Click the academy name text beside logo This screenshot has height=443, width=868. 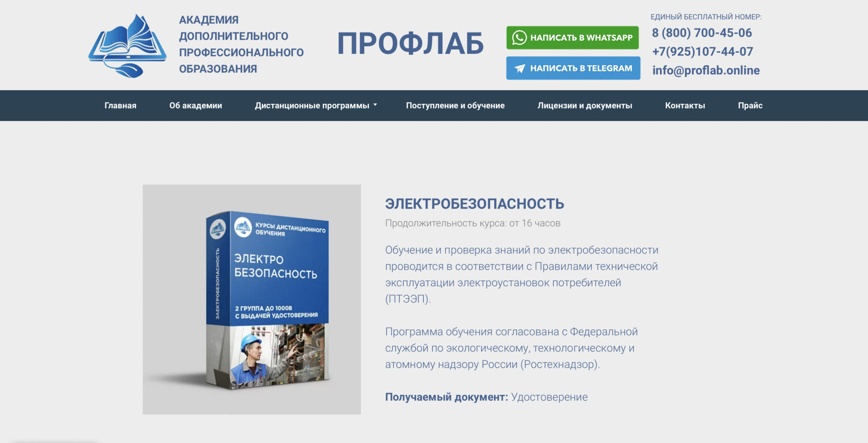[241, 44]
